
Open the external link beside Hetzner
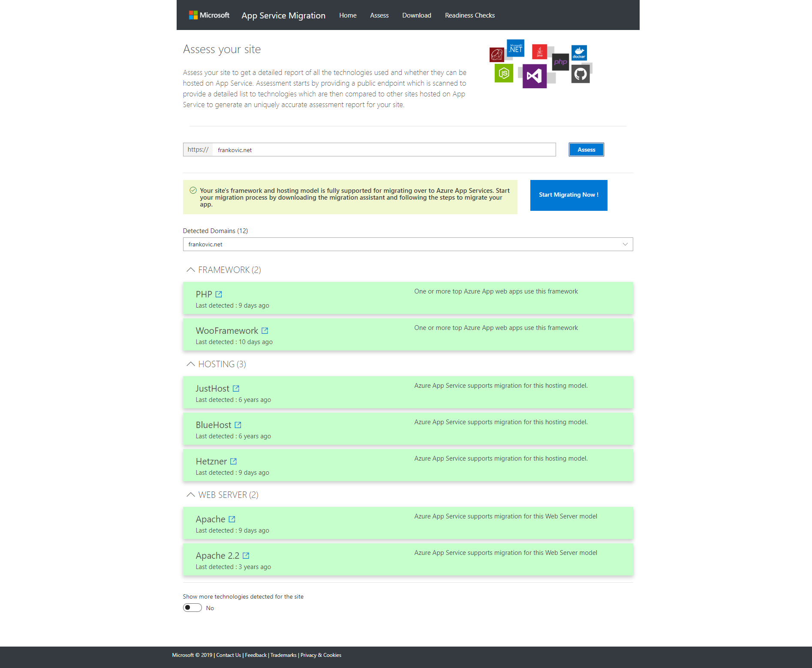coord(233,461)
